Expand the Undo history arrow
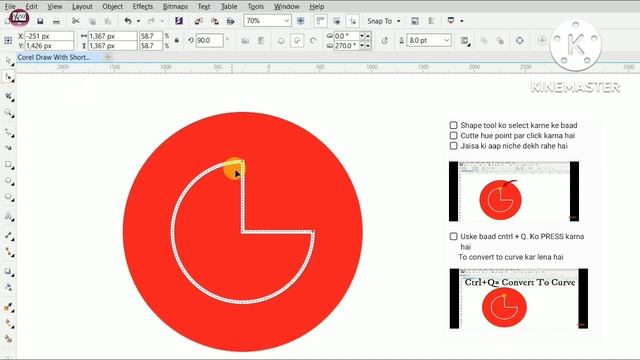640x360 pixels. (138, 21)
